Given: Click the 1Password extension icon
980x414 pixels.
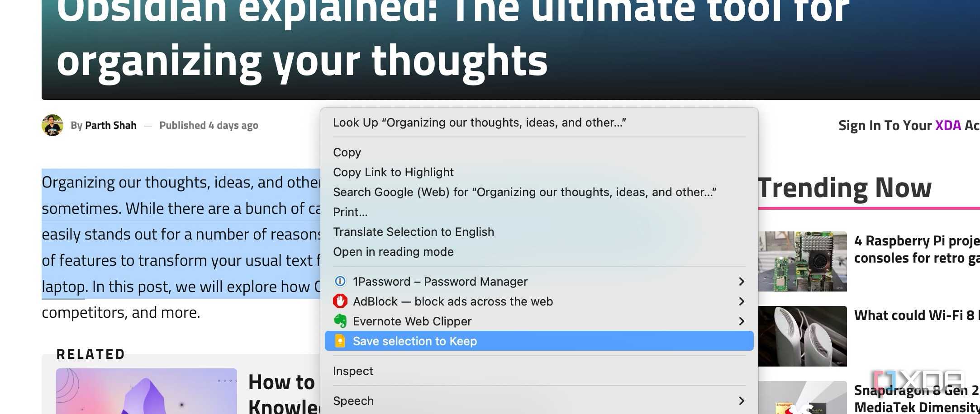Looking at the screenshot, I should [x=340, y=282].
